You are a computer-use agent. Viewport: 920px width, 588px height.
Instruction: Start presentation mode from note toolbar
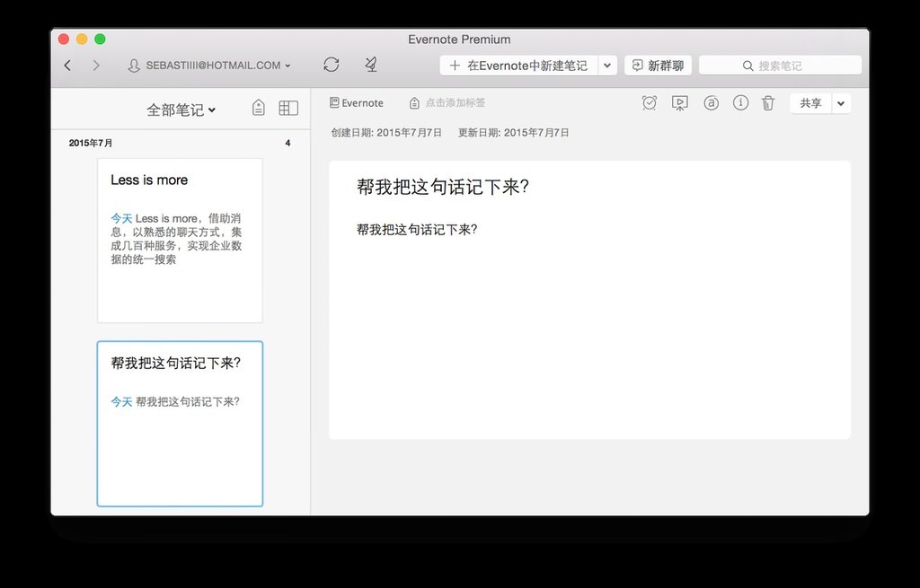[679, 102]
